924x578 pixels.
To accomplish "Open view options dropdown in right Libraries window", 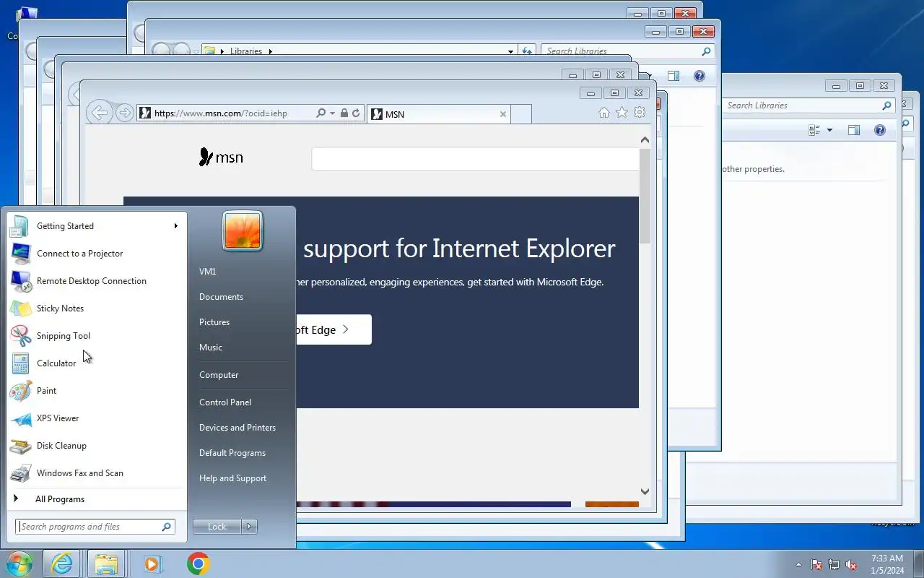I will click(829, 130).
